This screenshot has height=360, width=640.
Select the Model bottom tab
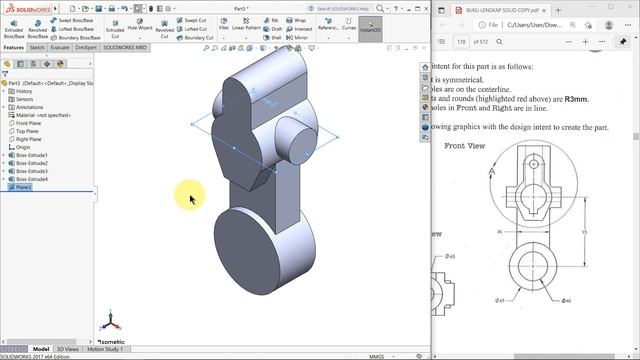click(41, 349)
